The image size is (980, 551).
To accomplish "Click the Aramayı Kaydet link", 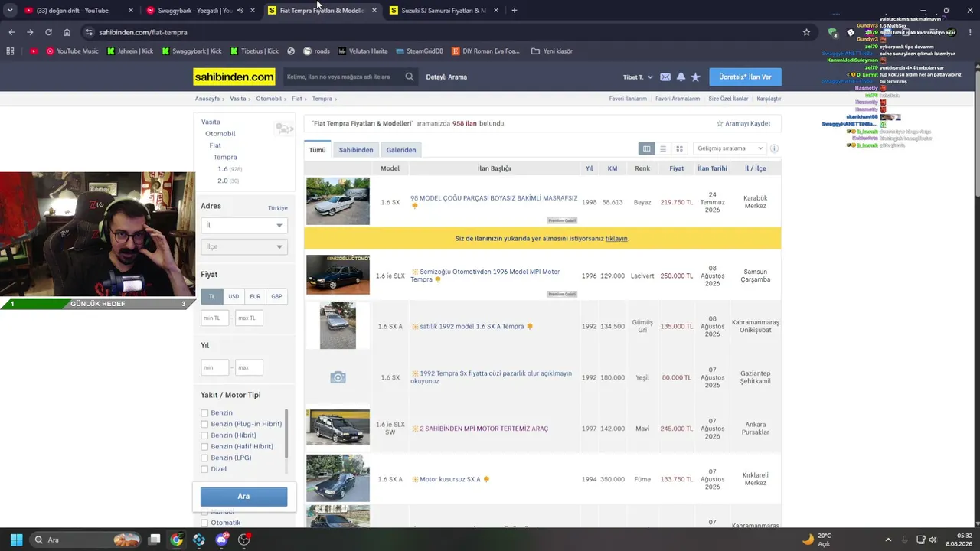I will click(748, 123).
